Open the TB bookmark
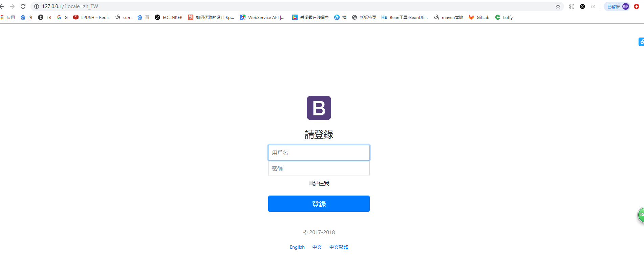 [44, 17]
